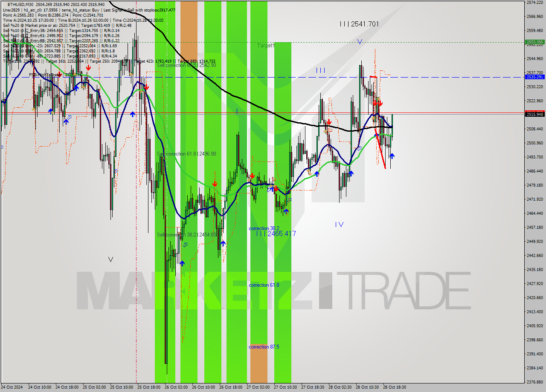Click the 2486.440 price axis label
The height and width of the screenshot is (392, 546).
[x=535, y=171]
